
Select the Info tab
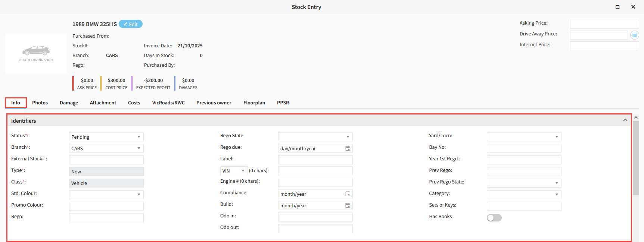point(16,103)
